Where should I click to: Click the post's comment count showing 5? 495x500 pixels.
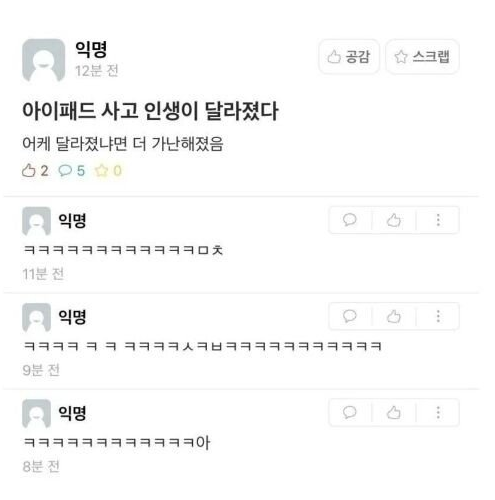point(72,171)
